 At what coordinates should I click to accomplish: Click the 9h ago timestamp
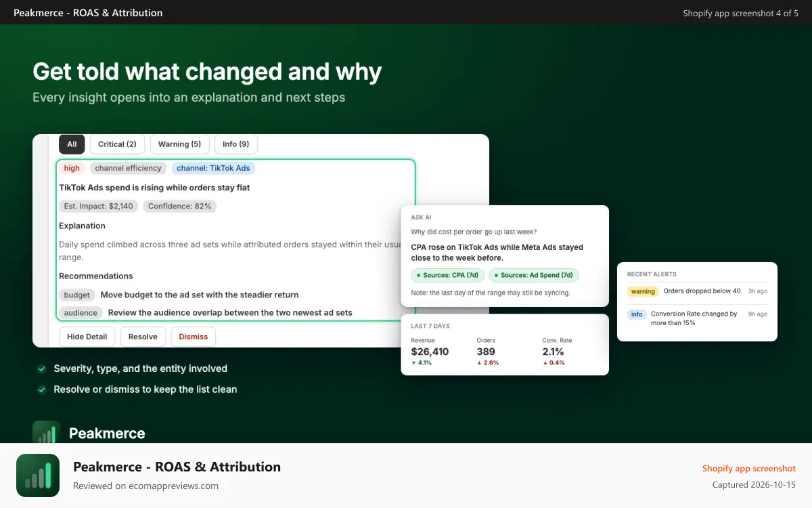coord(757,314)
